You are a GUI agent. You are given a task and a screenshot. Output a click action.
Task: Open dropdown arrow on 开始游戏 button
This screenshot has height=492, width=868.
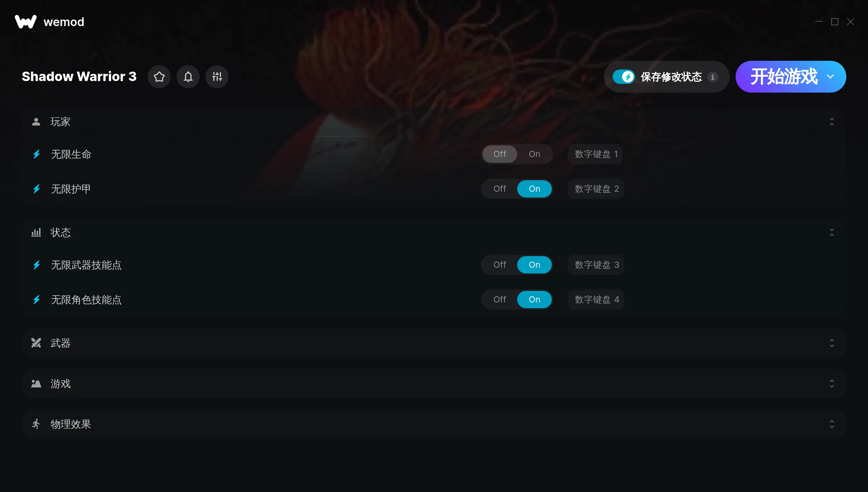tap(830, 77)
